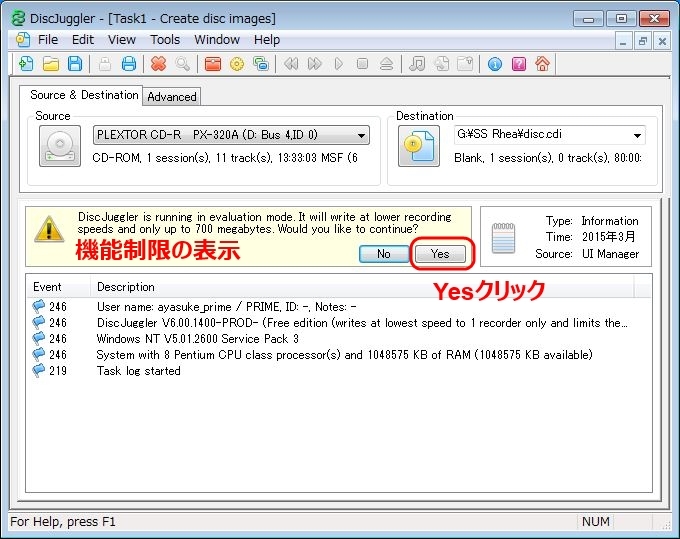This screenshot has height=539, width=680.
Task: Click destination info text 'Blank, 1 session(s), 0 track(s)'
Action: (x=548, y=158)
